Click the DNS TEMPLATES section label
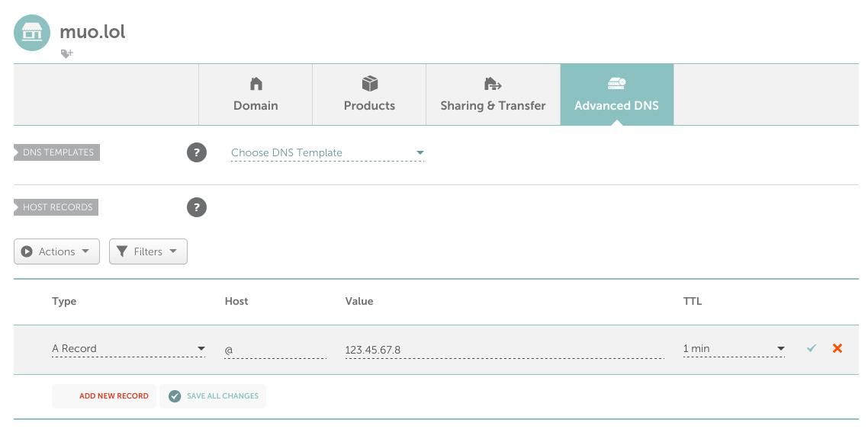The width and height of the screenshot is (868, 429). (x=56, y=152)
